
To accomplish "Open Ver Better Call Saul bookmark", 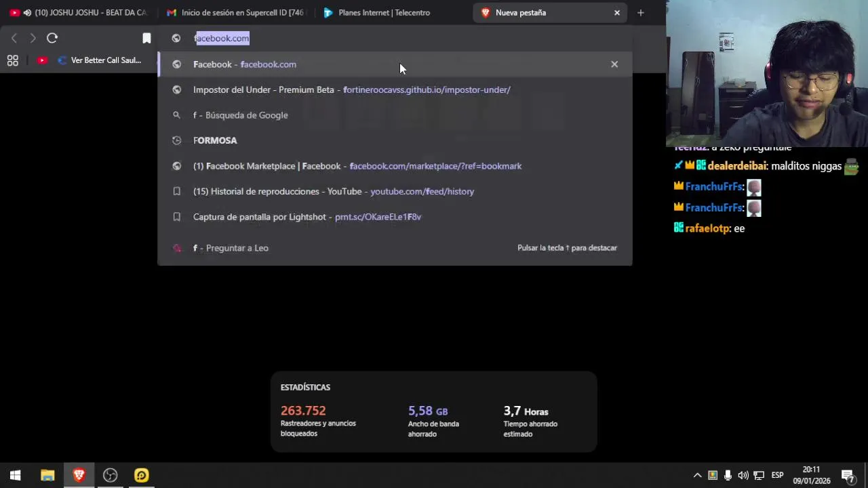I will tap(100, 60).
